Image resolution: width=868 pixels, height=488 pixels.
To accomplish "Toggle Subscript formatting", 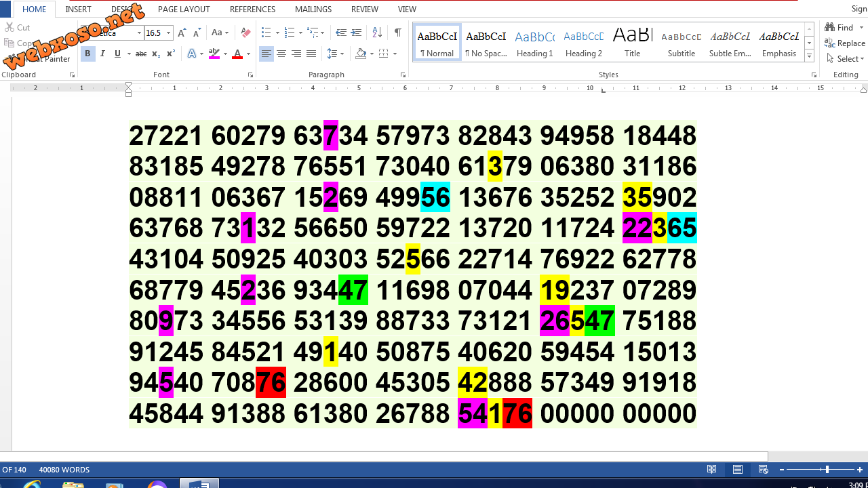I will pyautogui.click(x=156, y=54).
